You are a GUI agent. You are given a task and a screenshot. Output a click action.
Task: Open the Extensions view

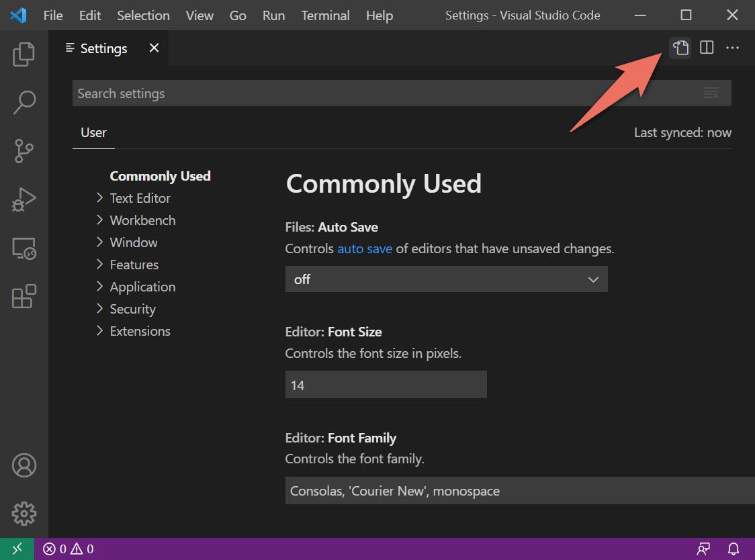click(x=24, y=296)
